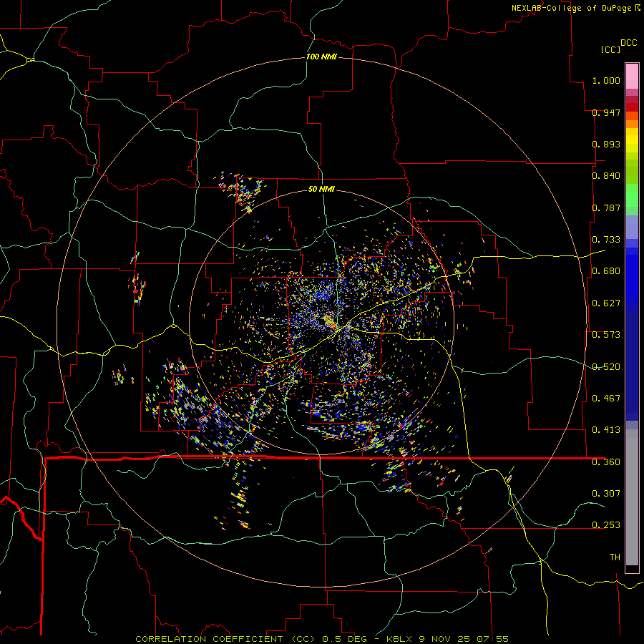Click the 100 NMI range ring label
Screen dimensions: 644x644
pos(321,57)
